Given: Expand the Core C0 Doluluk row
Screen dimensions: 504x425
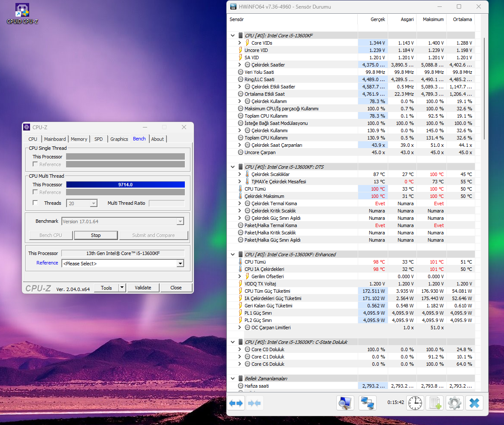Looking at the screenshot, I should click(239, 349).
